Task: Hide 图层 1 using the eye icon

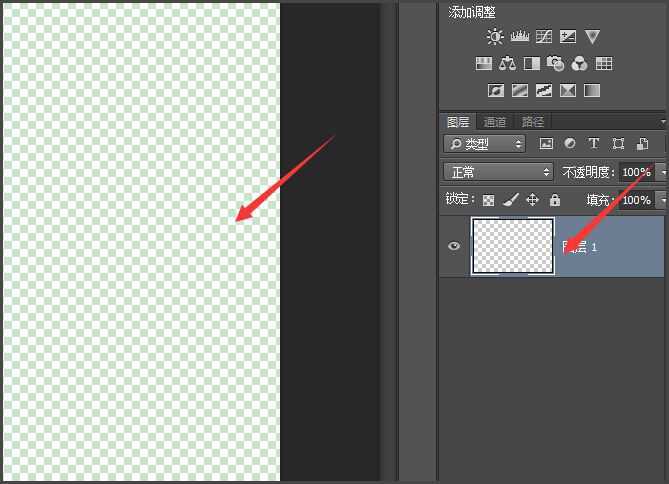Action: coord(454,245)
